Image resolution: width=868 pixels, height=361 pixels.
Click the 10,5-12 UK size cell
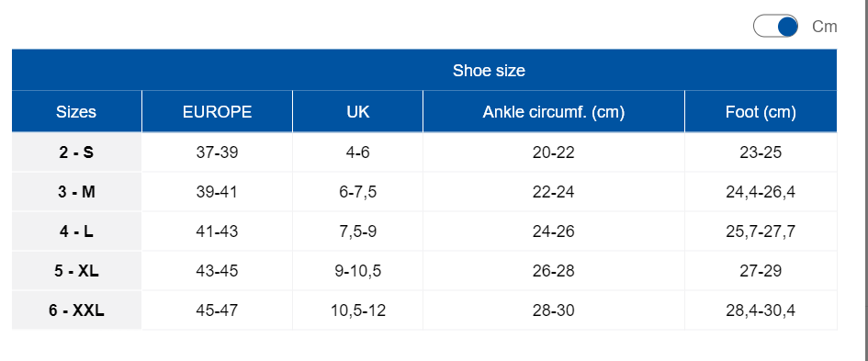click(x=357, y=310)
